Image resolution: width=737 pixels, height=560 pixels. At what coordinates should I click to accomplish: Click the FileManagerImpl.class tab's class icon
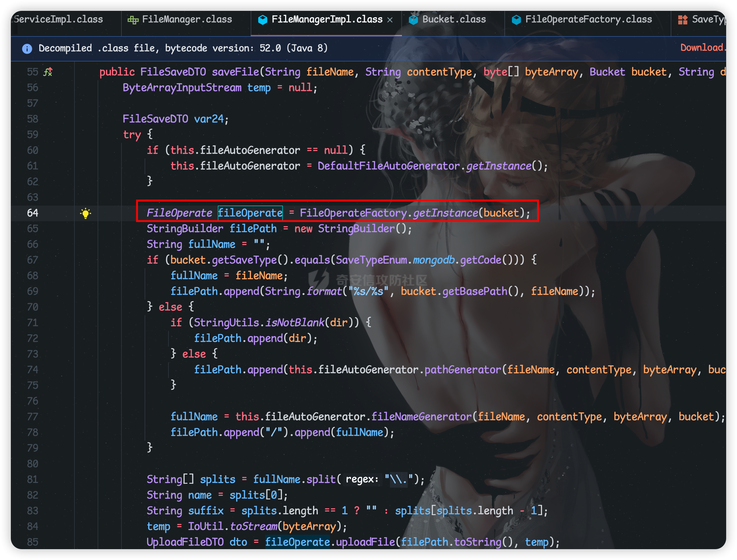262,20
